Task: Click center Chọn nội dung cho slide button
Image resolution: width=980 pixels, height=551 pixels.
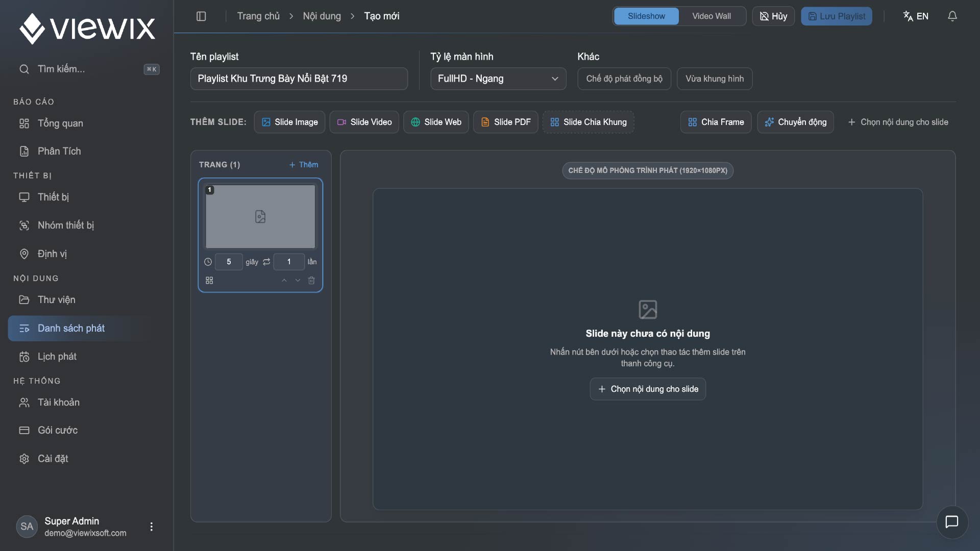Action: click(x=648, y=389)
